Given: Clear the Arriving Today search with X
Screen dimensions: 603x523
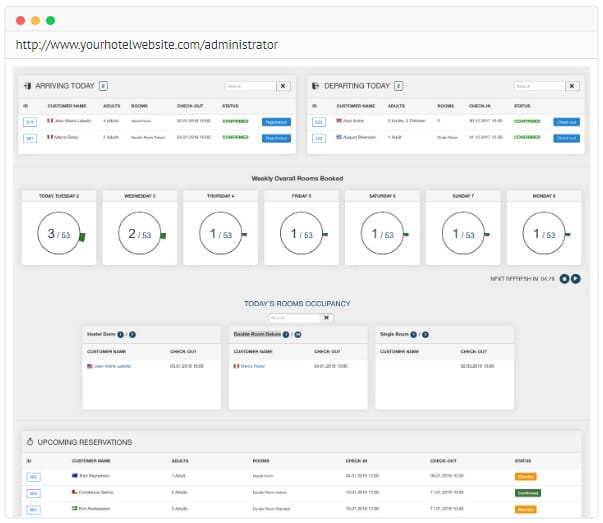Looking at the screenshot, I should [283, 86].
